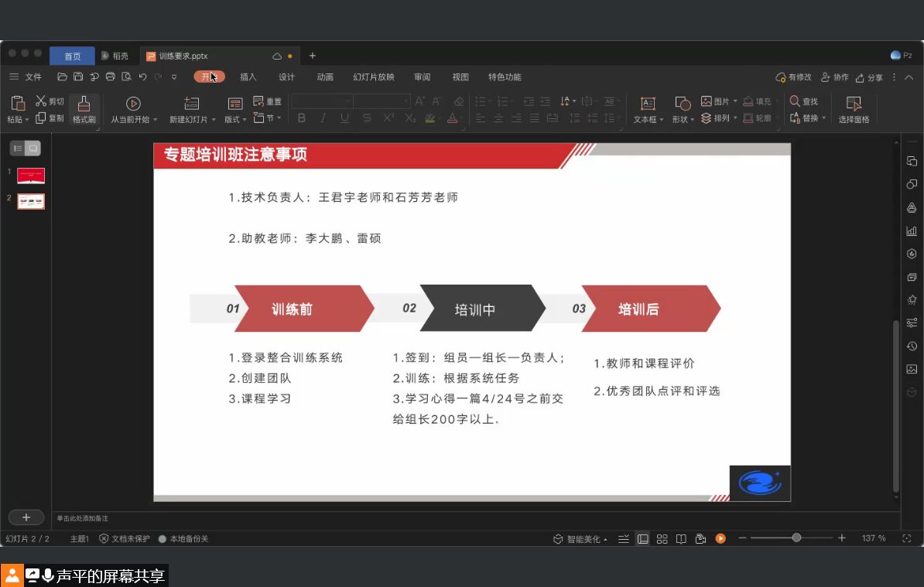Start slideshow from current slide icon
The height and width of the screenshot is (587, 924).
tap(133, 104)
